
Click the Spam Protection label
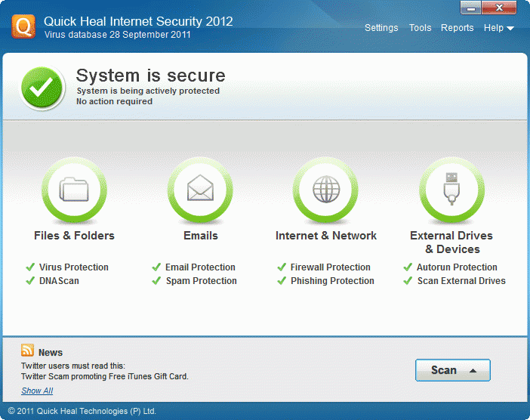point(201,281)
